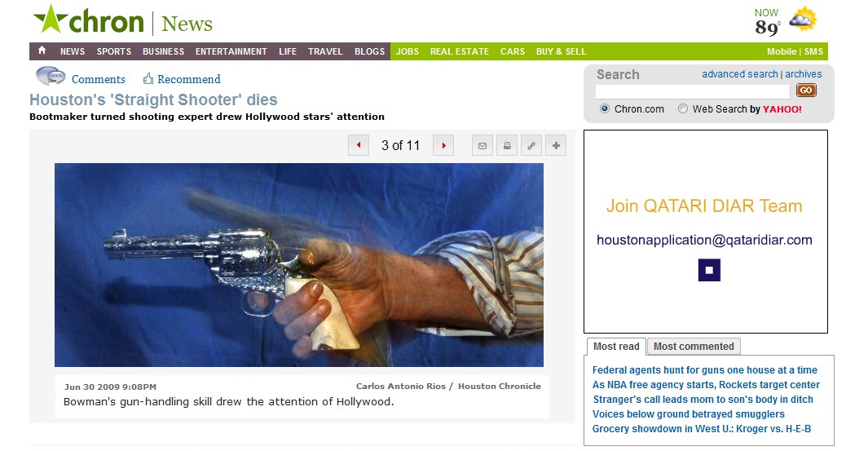Viewport: 868px width, 451px height.
Task: Click the plus icon in gallery toolbar
Action: [x=556, y=146]
